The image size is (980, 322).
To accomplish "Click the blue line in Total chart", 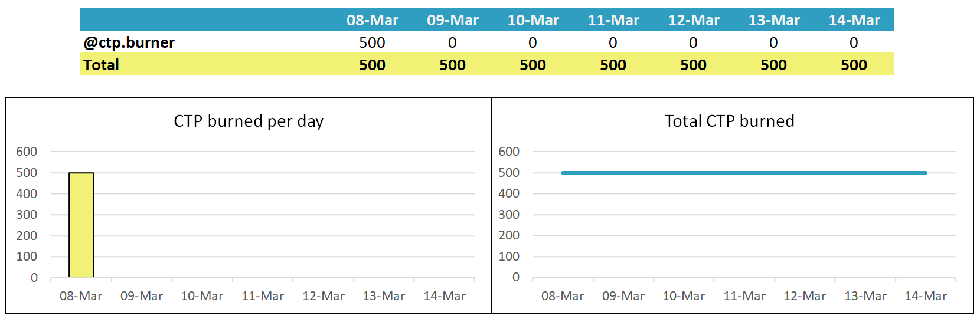I will 744,173.
